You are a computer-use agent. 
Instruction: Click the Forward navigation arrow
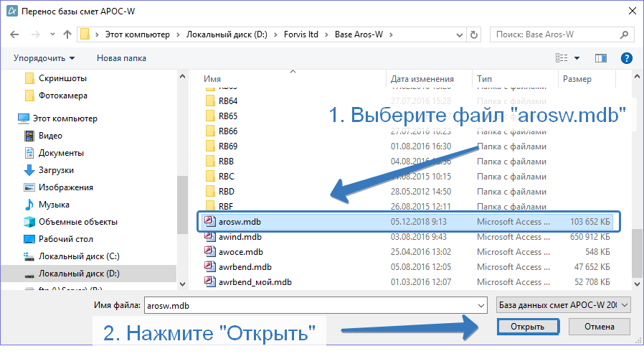(x=36, y=34)
